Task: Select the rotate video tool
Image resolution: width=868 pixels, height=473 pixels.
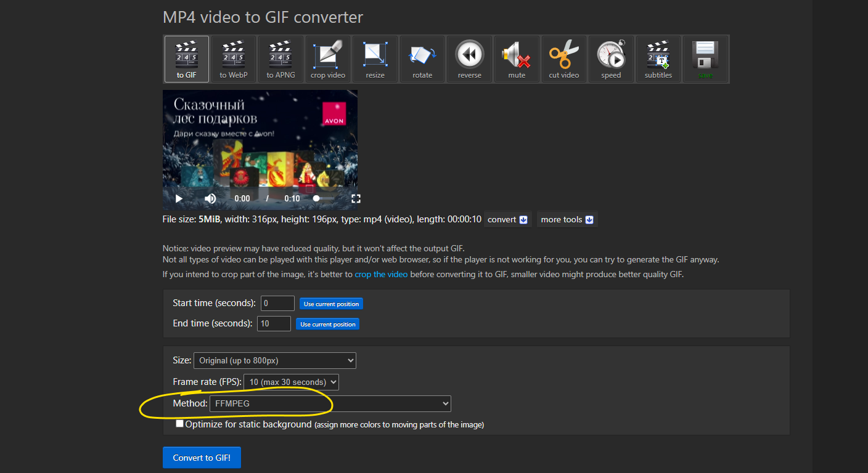Action: pyautogui.click(x=422, y=59)
